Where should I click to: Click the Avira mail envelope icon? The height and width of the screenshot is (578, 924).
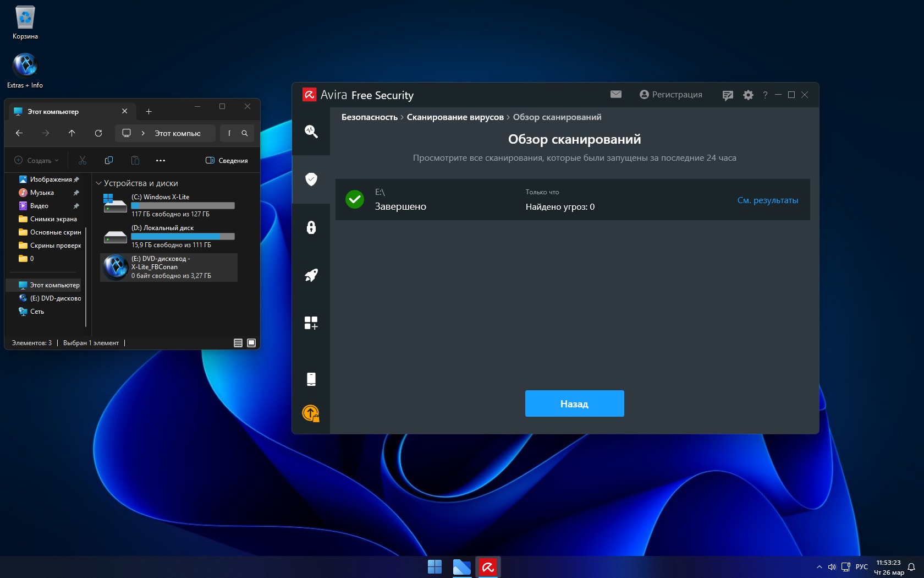click(616, 95)
